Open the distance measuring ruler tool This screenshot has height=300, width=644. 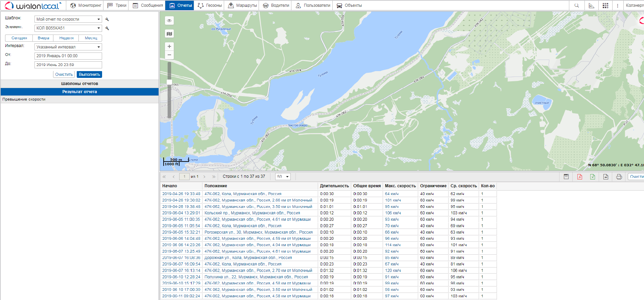(591, 5)
